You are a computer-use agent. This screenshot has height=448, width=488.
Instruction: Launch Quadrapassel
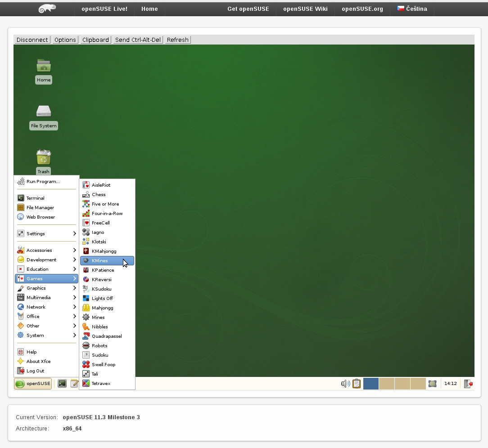[108, 336]
